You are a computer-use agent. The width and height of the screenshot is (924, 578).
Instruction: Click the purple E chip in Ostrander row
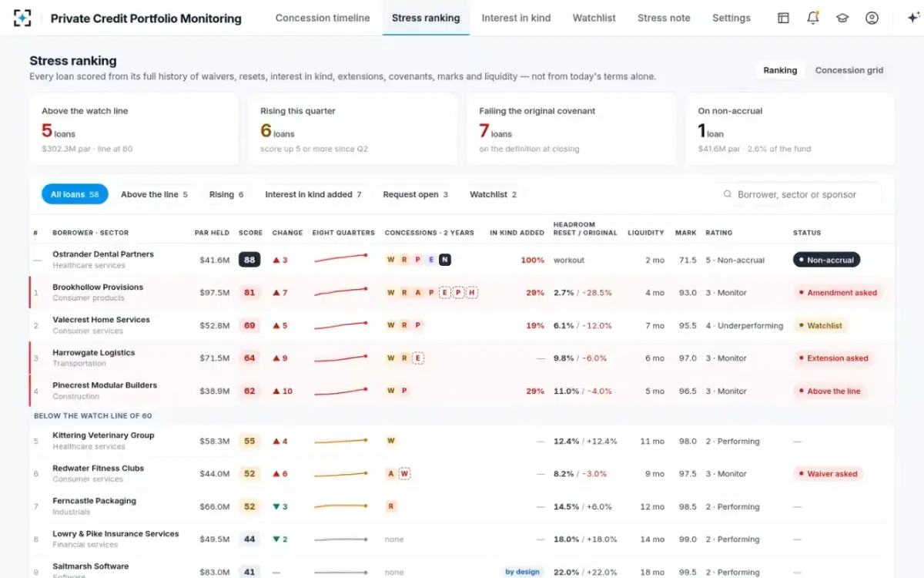pyautogui.click(x=431, y=260)
